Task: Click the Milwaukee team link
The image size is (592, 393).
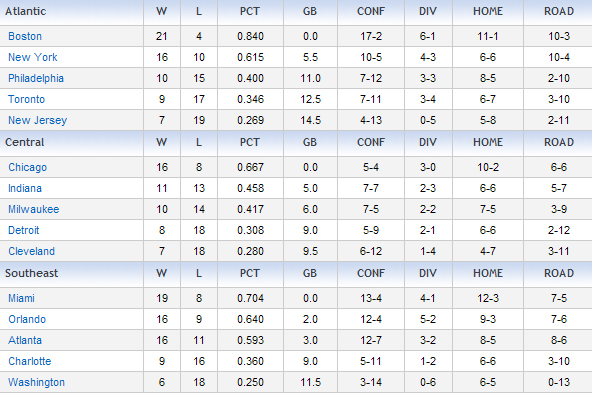Action: (x=34, y=209)
